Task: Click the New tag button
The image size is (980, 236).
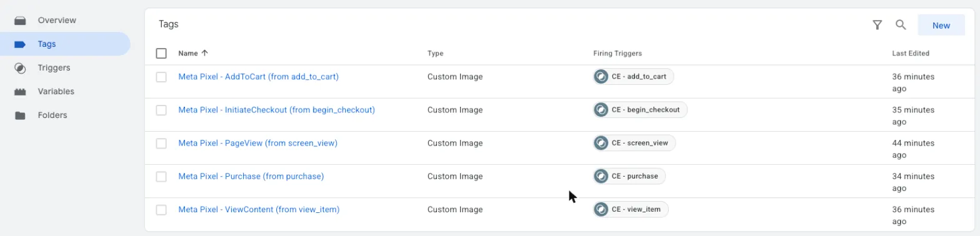Action: click(x=941, y=26)
